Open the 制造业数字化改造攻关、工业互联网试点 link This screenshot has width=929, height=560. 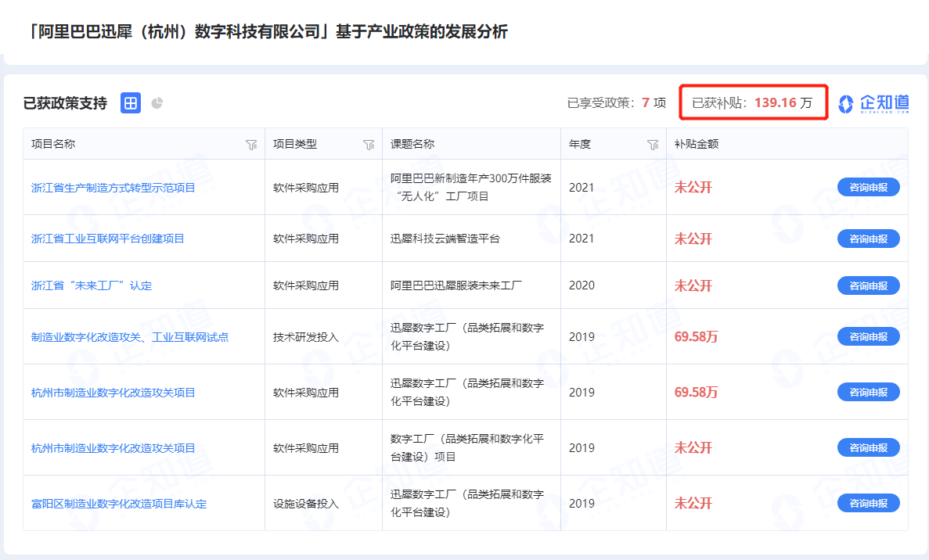[130, 337]
